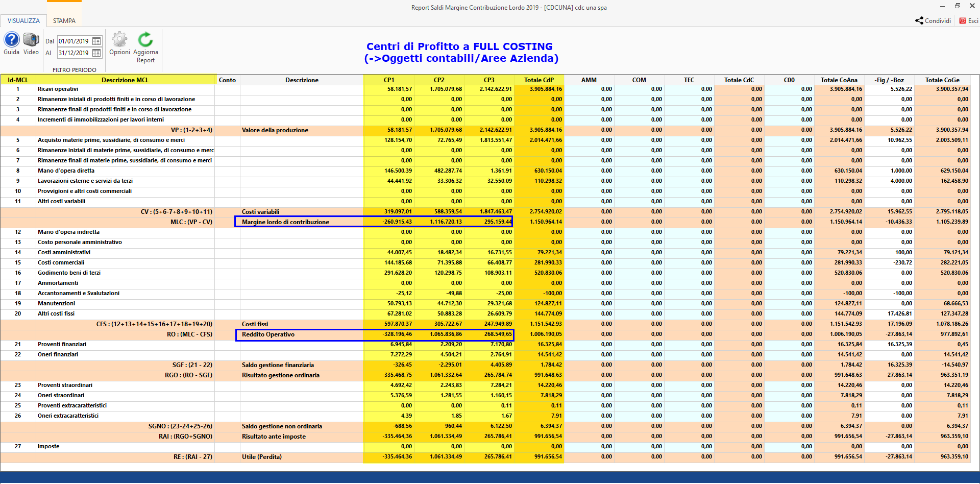Click the Totale CdC column header
Viewport: 980px width, 484px height.
coord(739,80)
